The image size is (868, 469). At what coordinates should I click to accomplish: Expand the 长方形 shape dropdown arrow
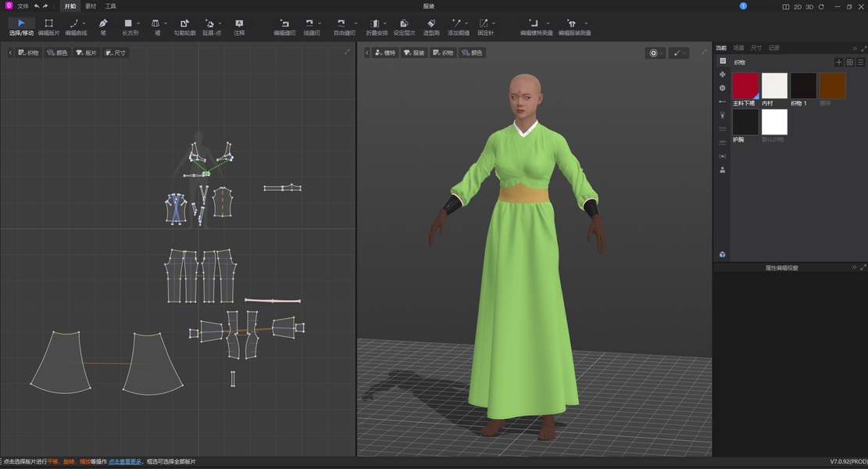pyautogui.click(x=140, y=23)
